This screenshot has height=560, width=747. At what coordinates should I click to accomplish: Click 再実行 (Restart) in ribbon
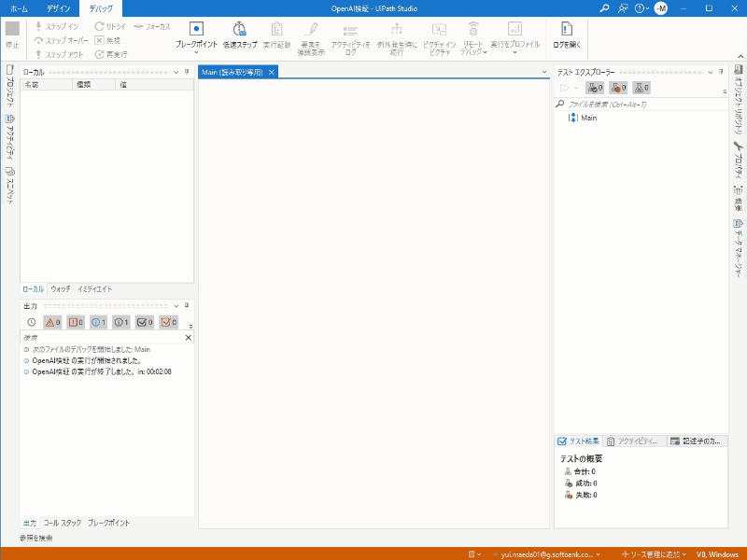coord(111,54)
